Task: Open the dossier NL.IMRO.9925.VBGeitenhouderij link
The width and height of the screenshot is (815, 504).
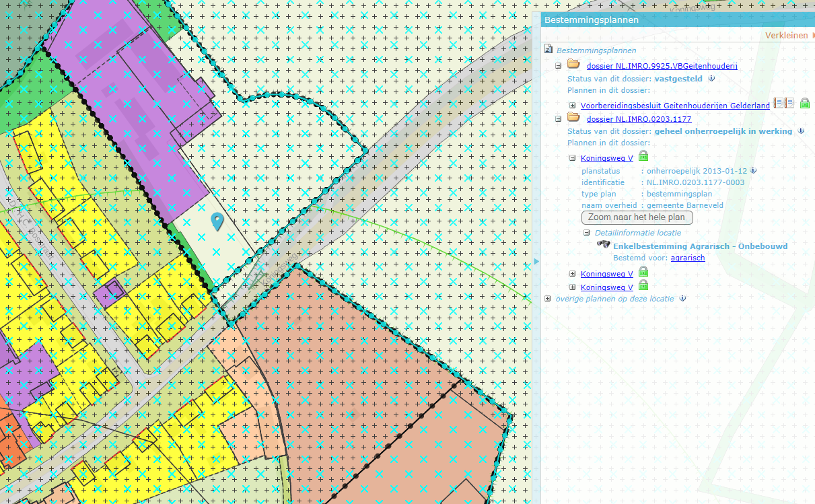Action: pos(662,65)
